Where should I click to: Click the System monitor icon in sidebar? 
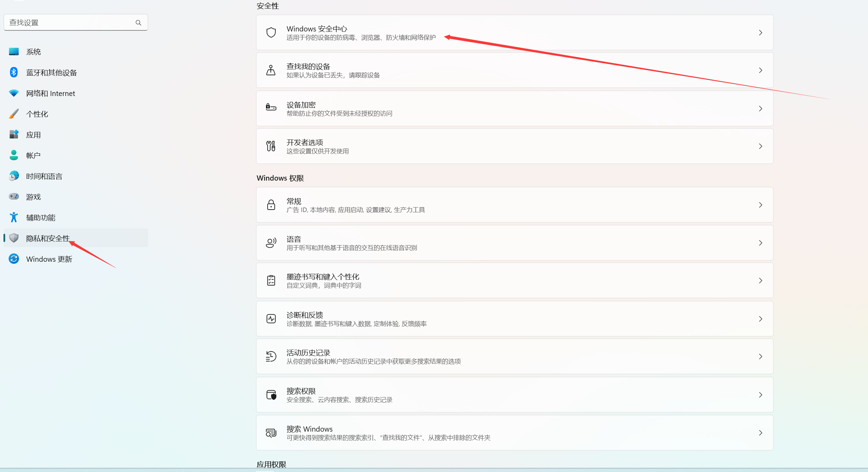point(14,52)
